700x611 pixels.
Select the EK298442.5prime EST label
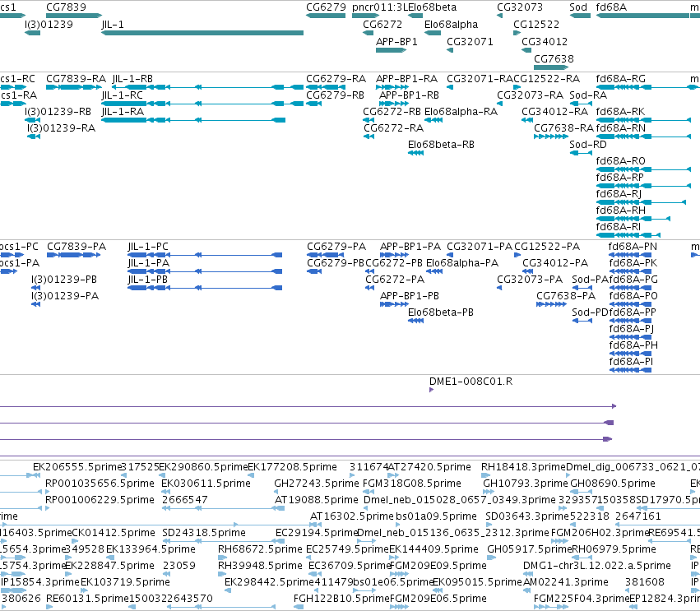[x=269, y=582]
